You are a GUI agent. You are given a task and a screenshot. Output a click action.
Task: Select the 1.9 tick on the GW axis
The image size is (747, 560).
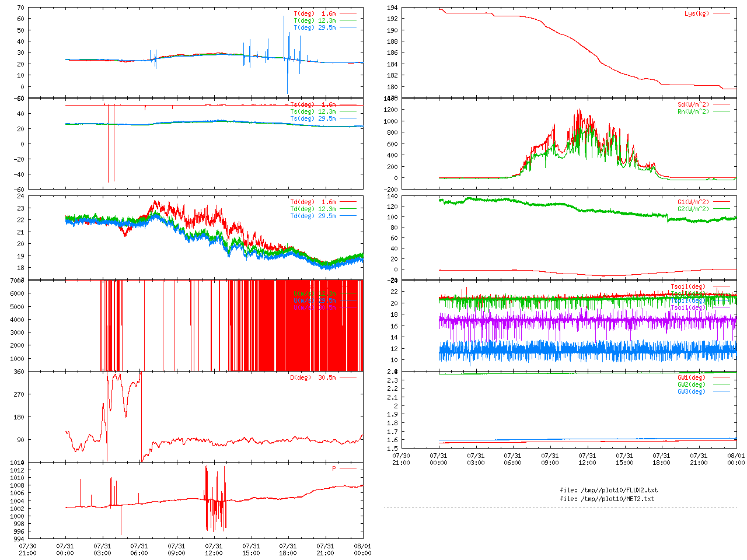392,414
